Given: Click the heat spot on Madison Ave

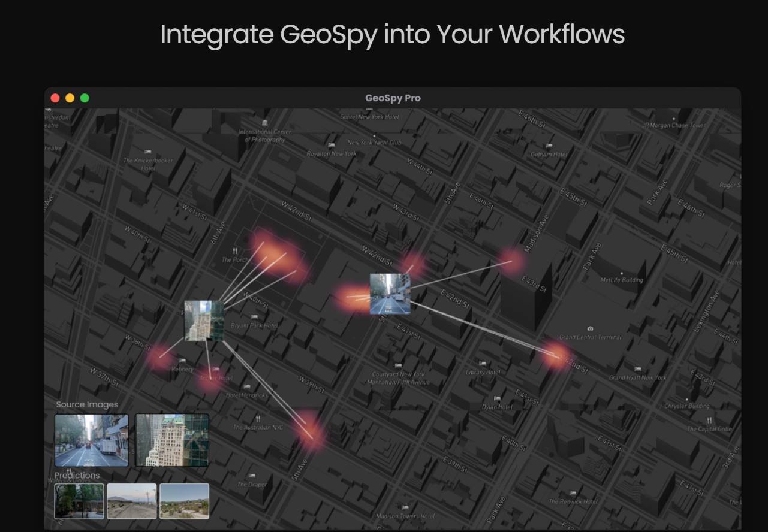Looking at the screenshot, I should coord(512,261).
